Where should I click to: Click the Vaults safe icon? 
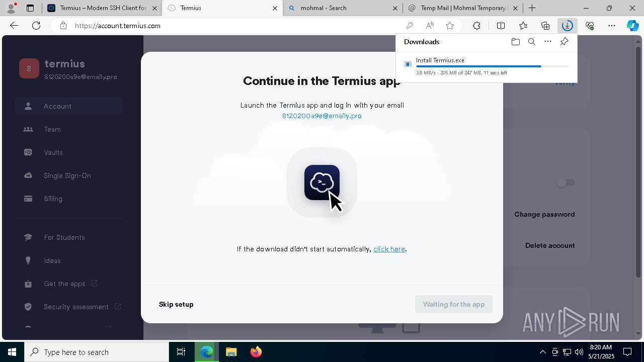click(x=28, y=152)
